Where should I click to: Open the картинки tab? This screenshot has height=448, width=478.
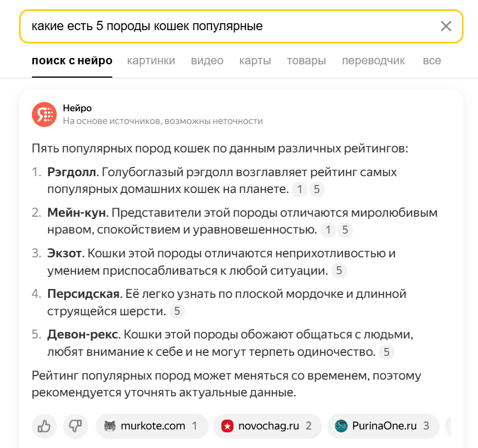(151, 61)
